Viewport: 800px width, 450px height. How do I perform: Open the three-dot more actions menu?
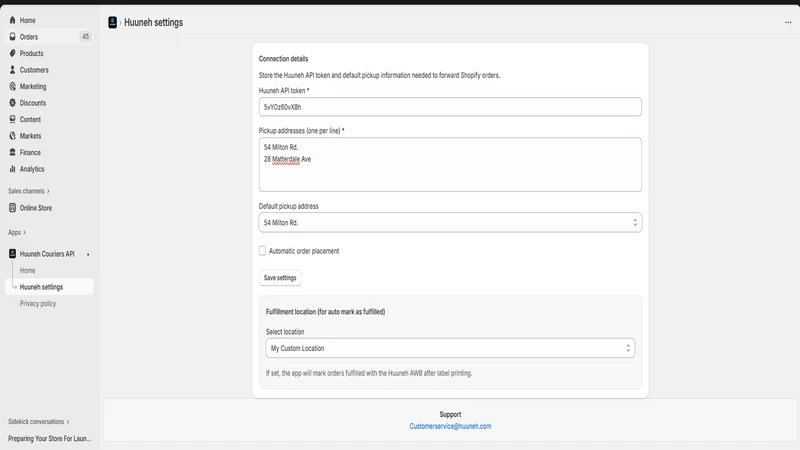tap(788, 22)
